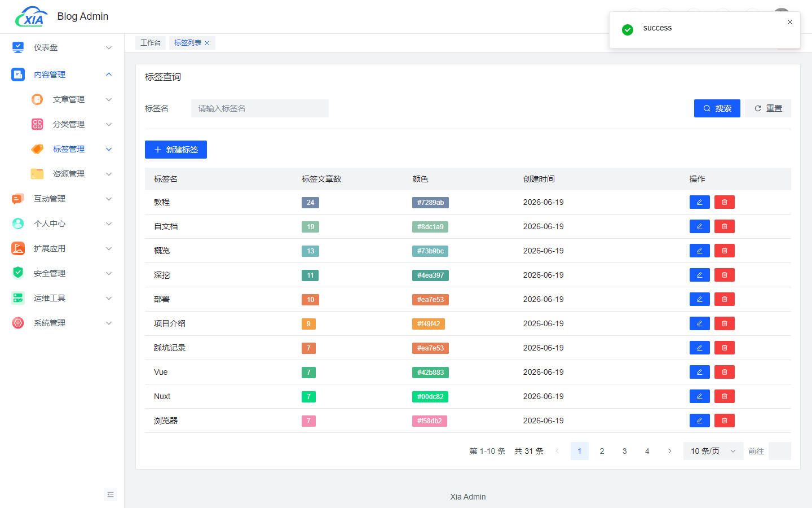Expand the 互动管理 menu chevron
Viewport: 812px width, 508px height.
point(109,199)
